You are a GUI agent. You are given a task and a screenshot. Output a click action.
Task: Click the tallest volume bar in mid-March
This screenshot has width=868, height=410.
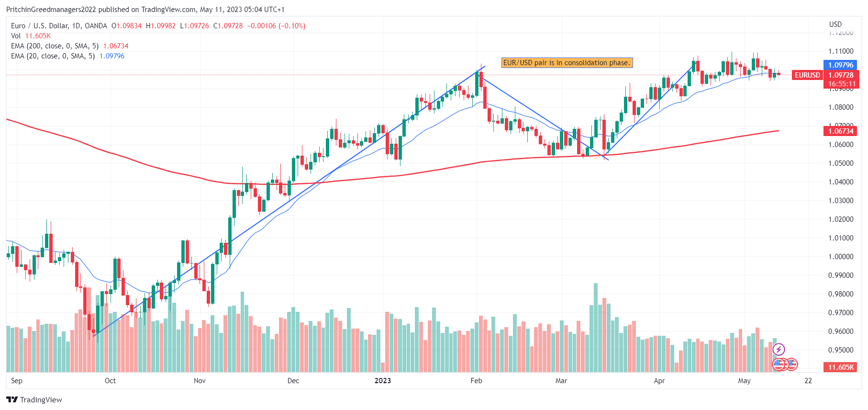596,328
